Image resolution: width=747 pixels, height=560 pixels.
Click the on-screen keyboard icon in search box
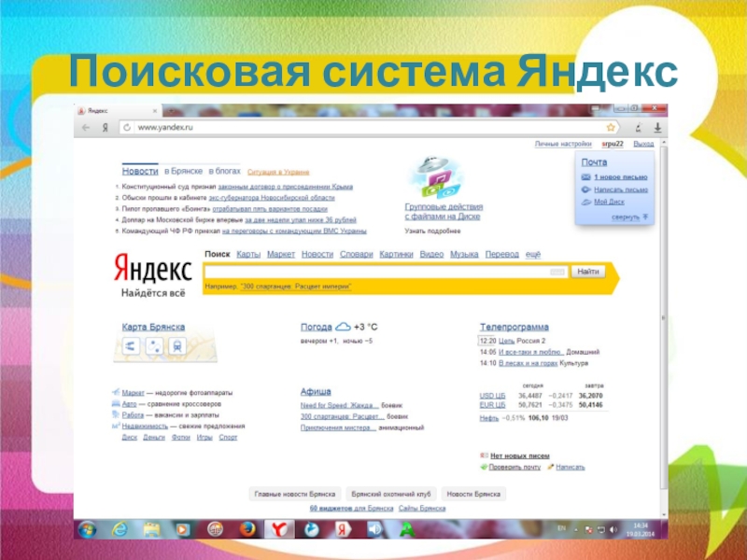point(557,272)
